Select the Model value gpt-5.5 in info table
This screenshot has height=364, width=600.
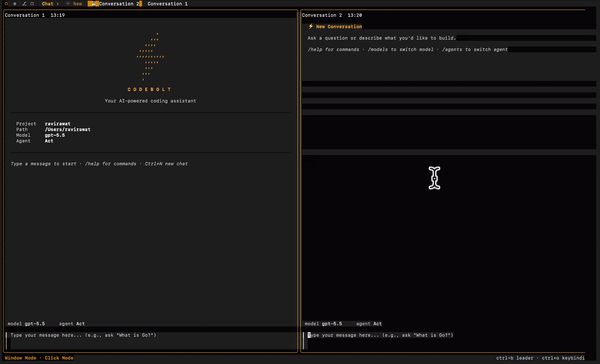point(55,135)
